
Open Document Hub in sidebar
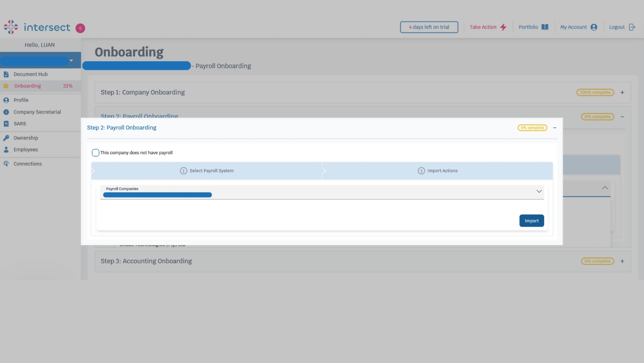(31, 74)
